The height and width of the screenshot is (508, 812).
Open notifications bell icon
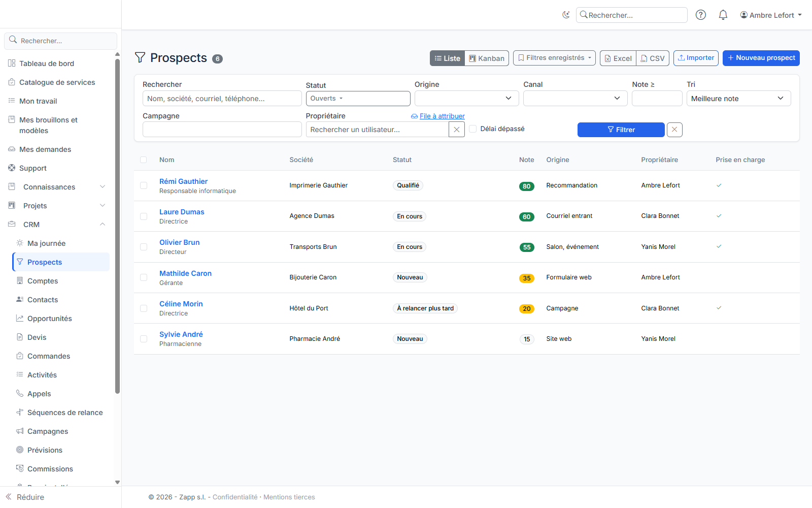coord(723,15)
